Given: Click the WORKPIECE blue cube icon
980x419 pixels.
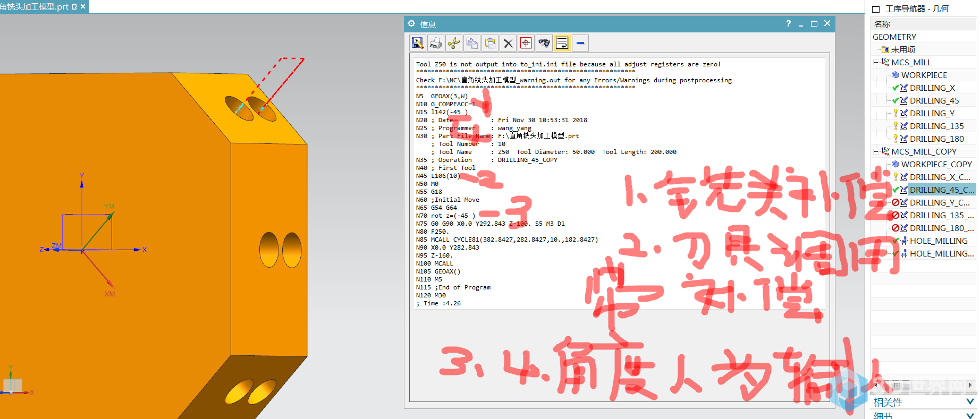Looking at the screenshot, I should click(x=895, y=75).
